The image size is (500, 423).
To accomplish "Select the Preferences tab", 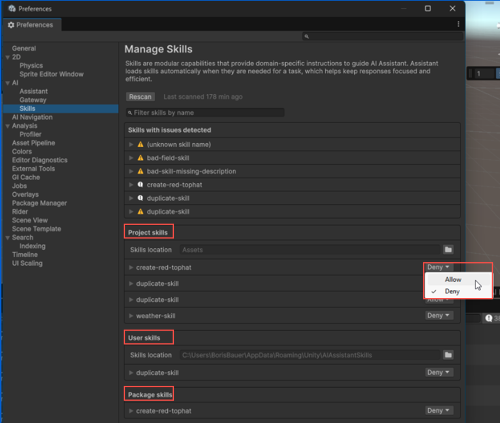I will 32,25.
